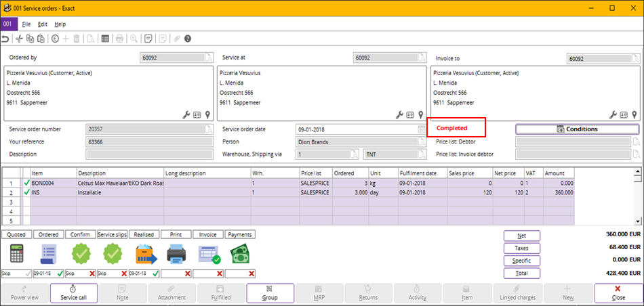This screenshot has height=306, width=644.
Task: Click the wrench icon in Invoice to box
Action: 613,115
